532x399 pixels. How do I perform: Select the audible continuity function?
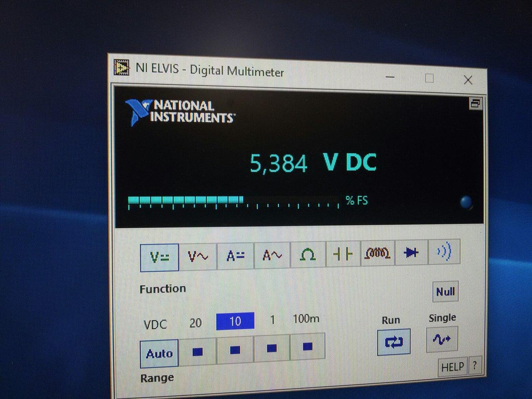click(444, 251)
